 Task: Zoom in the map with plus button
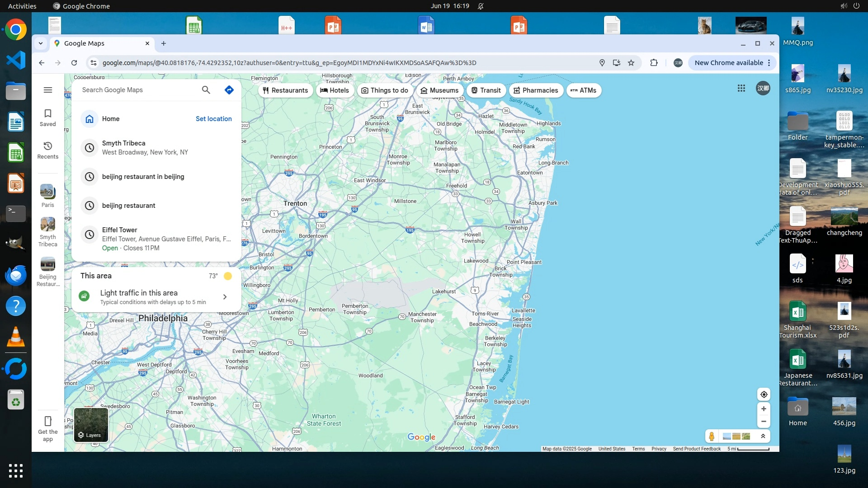(764, 409)
